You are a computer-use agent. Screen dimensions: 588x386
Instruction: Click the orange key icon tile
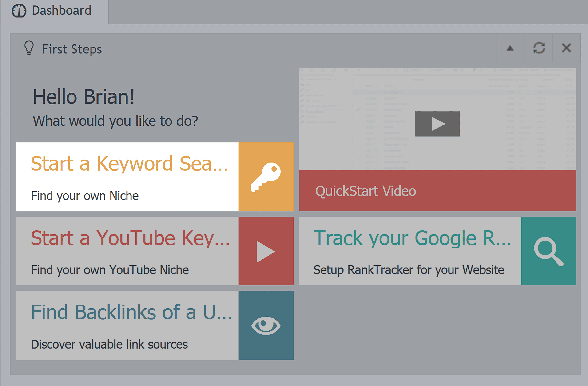coord(266,177)
